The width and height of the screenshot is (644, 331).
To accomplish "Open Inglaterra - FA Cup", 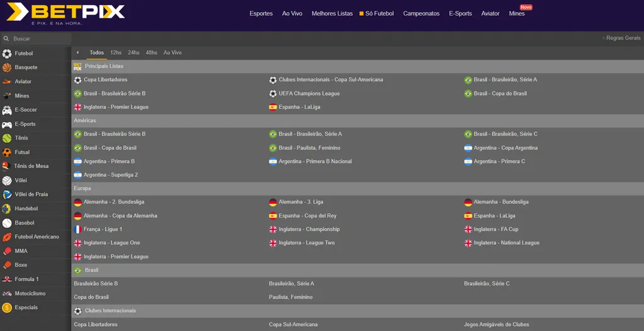I will [x=496, y=230].
